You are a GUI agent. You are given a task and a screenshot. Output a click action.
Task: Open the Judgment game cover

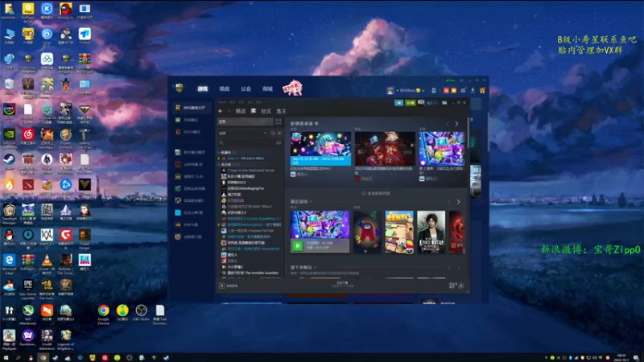[431, 232]
